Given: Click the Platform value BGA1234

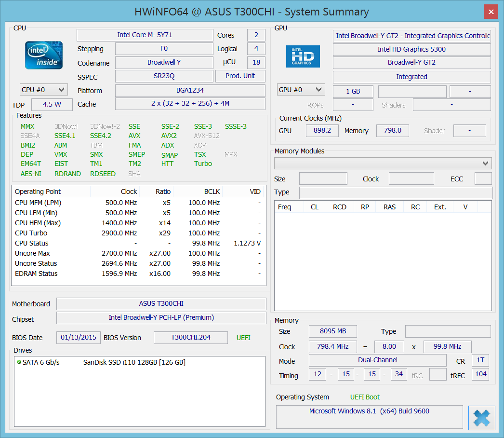Looking at the screenshot, I should [x=190, y=90].
